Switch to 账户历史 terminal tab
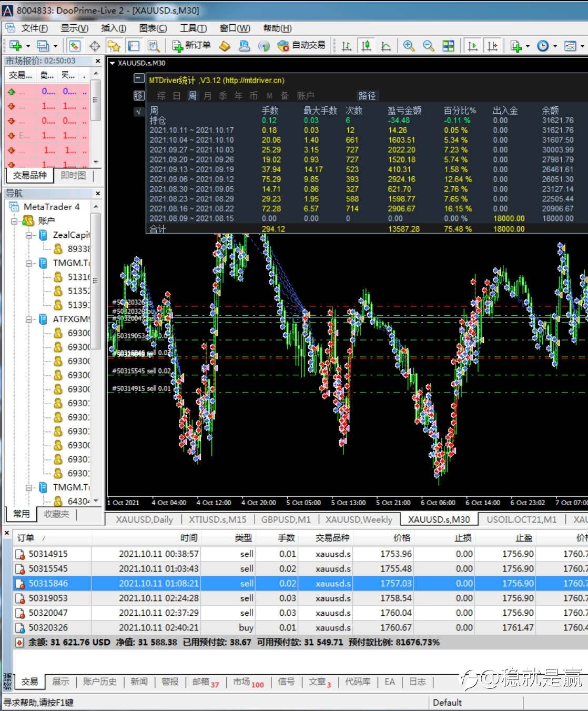Screen dimensions: 588x711 [100, 682]
